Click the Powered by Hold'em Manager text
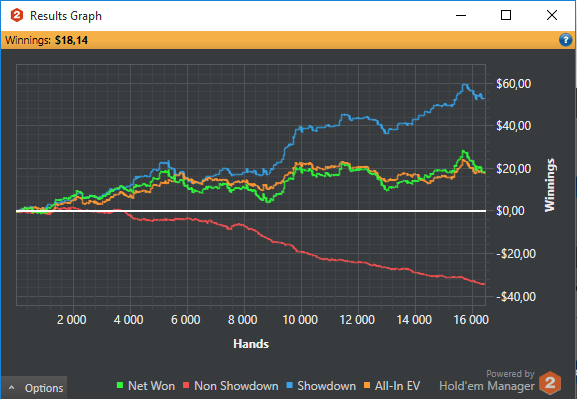The height and width of the screenshot is (399, 577). [487, 381]
